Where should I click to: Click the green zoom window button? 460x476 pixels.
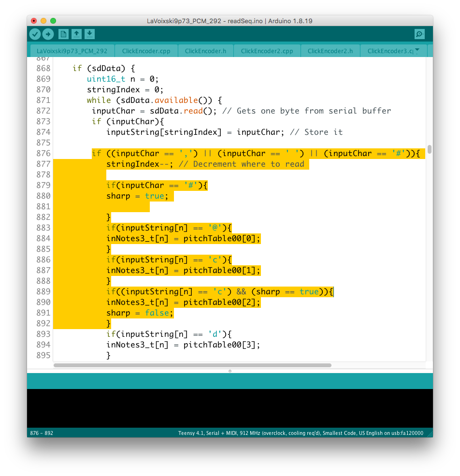pyautogui.click(x=53, y=21)
